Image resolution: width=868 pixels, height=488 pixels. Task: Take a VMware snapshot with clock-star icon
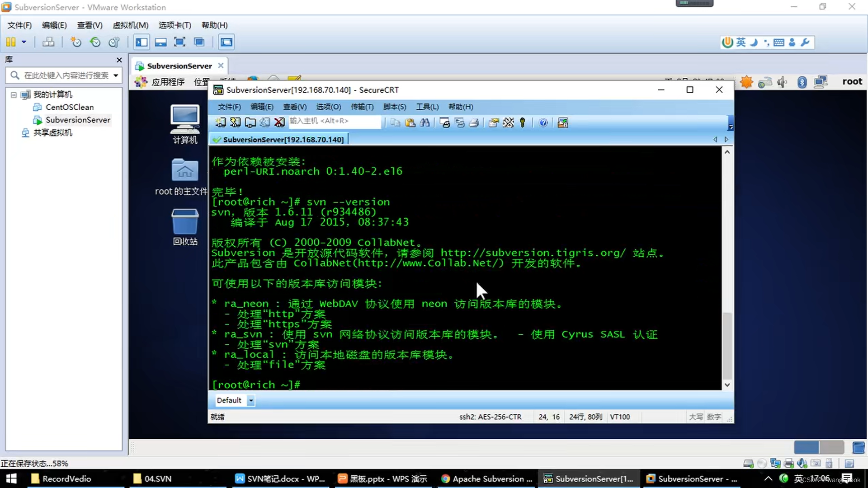(75, 42)
